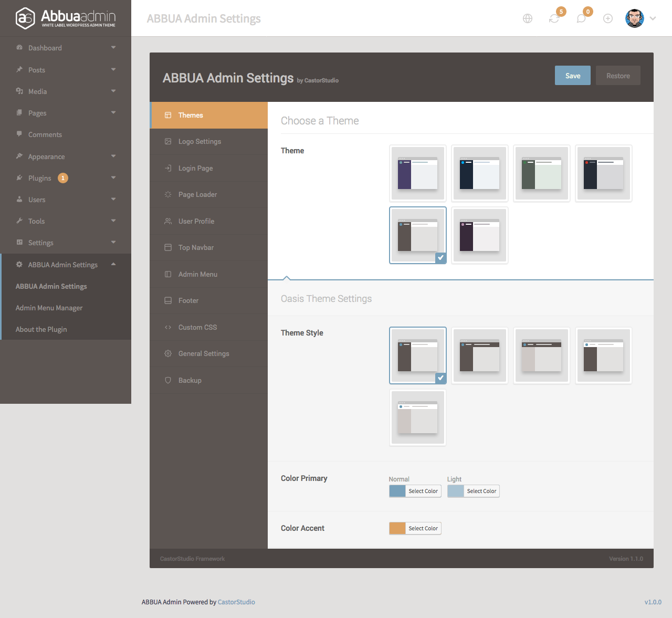
Task: Open the globe icon in top navbar
Action: click(x=528, y=18)
